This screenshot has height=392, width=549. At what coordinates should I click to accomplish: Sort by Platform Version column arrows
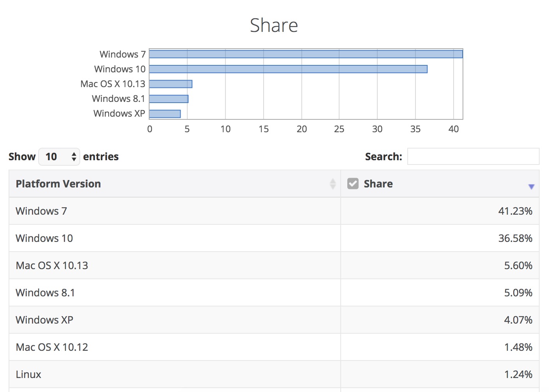(333, 184)
